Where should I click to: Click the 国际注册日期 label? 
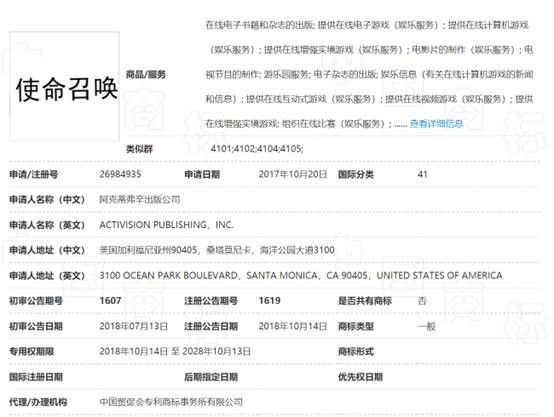click(x=36, y=377)
